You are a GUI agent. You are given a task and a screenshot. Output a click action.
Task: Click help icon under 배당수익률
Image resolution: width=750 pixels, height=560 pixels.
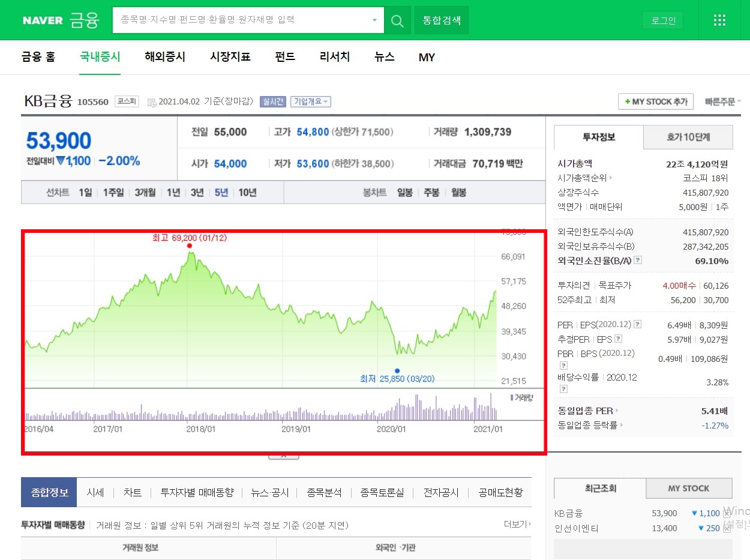563,389
